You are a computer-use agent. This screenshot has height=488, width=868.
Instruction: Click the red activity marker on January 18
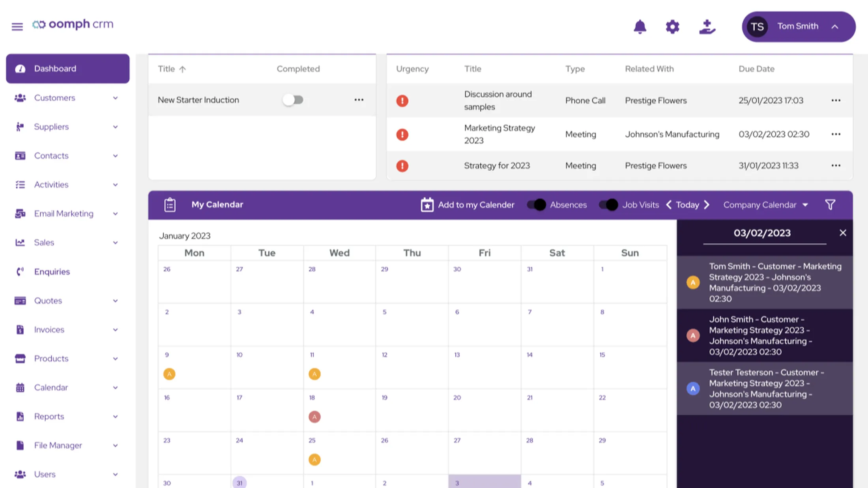pos(314,417)
